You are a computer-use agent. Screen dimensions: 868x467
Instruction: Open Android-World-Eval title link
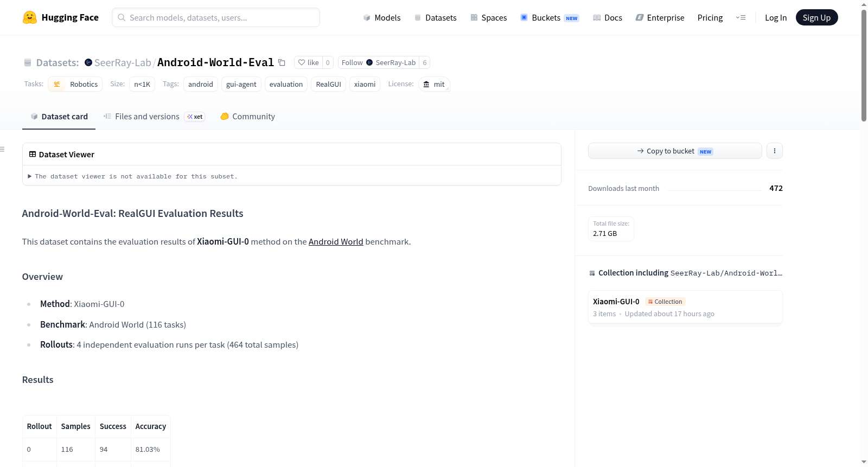pyautogui.click(x=215, y=62)
